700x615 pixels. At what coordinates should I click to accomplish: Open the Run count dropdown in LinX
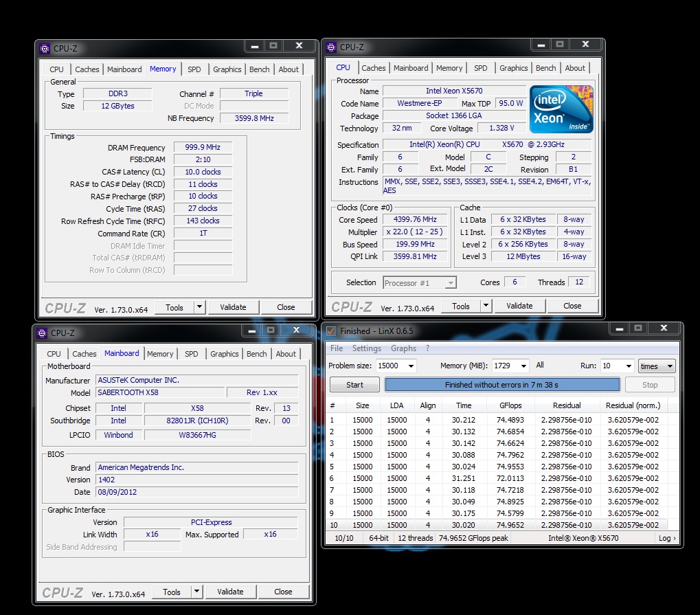point(629,366)
